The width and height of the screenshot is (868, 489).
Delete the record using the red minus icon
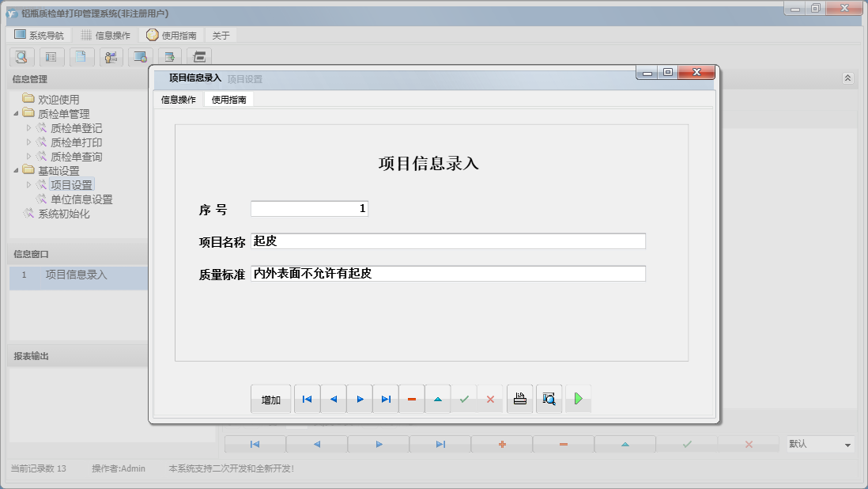411,399
